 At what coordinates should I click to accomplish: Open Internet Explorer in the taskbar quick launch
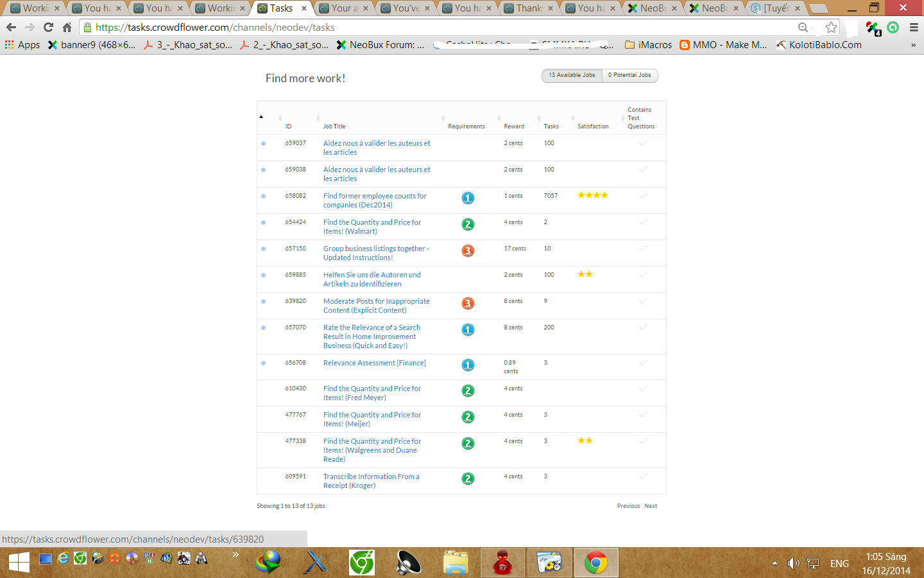pos(63,558)
